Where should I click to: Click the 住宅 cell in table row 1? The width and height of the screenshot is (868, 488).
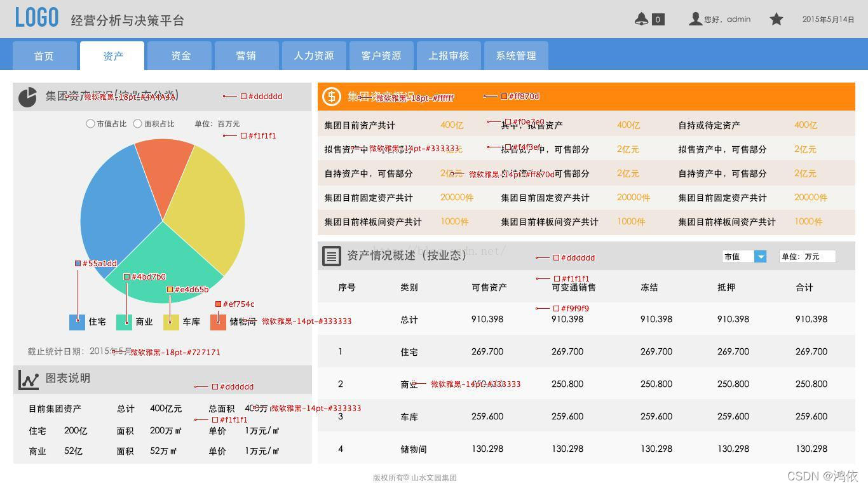click(x=409, y=352)
